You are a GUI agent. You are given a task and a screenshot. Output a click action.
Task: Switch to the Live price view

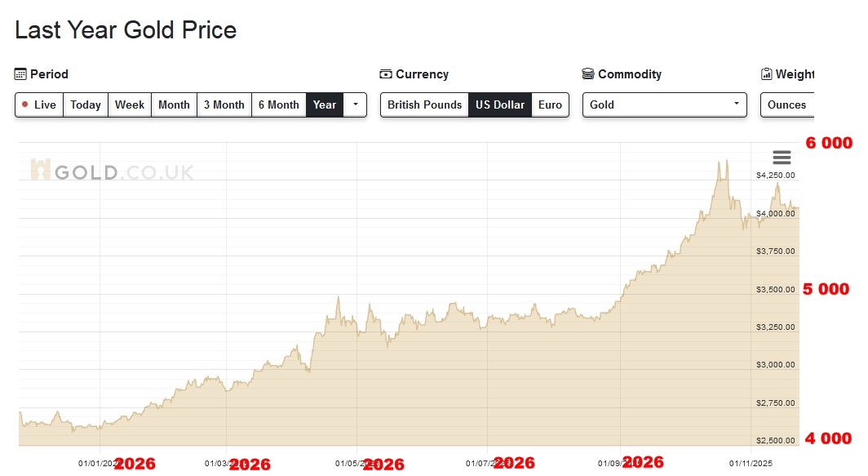(x=39, y=105)
